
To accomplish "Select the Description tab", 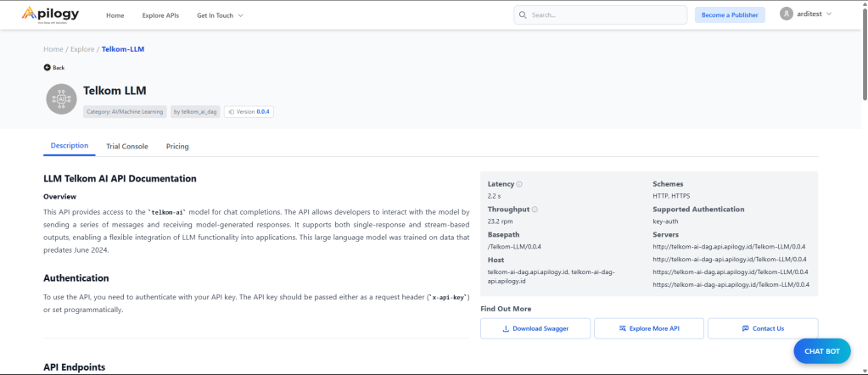I will tap(70, 146).
